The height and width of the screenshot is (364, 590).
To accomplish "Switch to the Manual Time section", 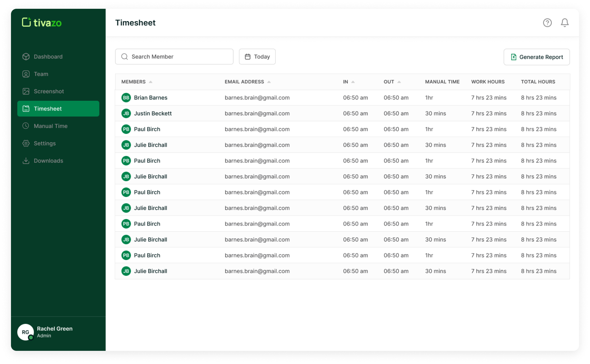I will point(50,126).
